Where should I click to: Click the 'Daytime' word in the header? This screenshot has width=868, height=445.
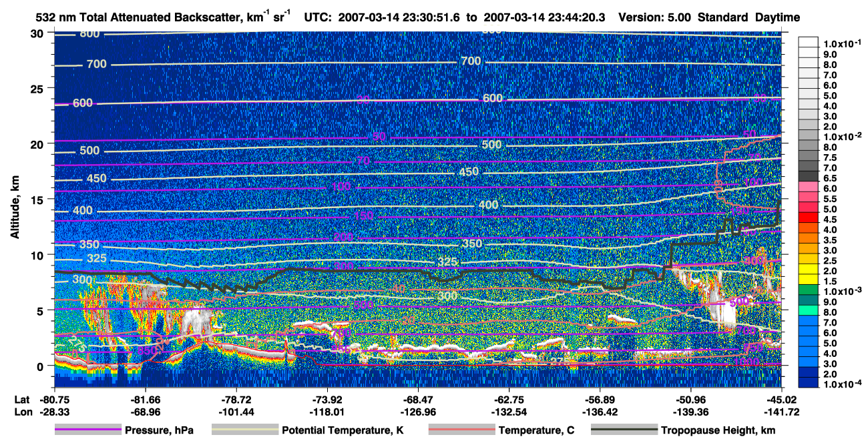[778, 17]
